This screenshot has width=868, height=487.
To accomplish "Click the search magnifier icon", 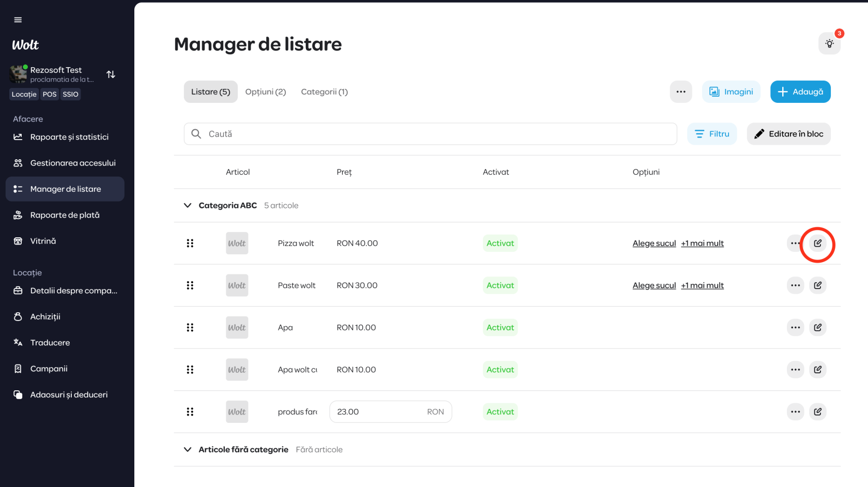I will click(x=196, y=134).
